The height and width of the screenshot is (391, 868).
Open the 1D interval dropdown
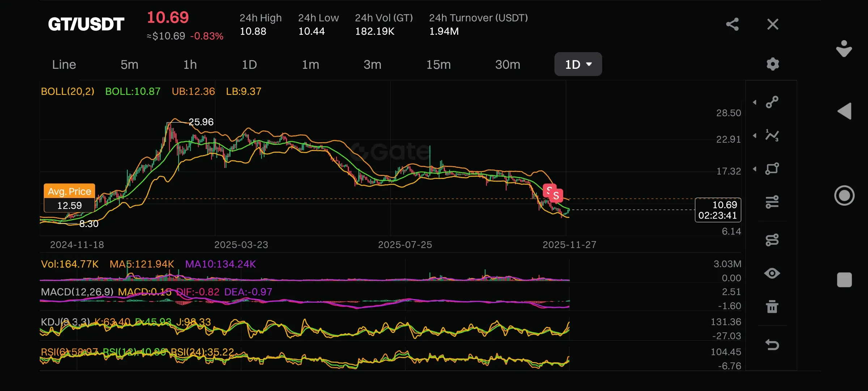[x=578, y=64]
